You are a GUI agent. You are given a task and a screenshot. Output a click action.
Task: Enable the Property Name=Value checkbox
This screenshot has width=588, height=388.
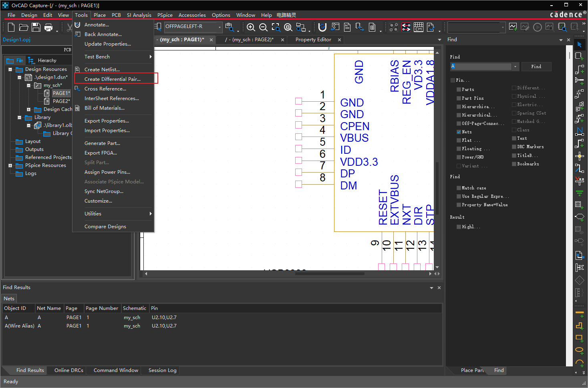point(459,205)
